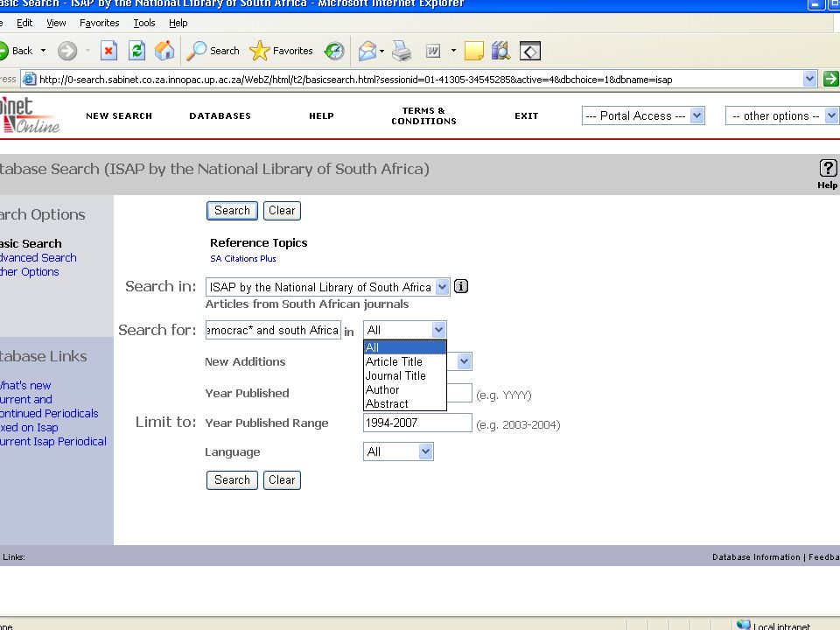Click the Print icon
The height and width of the screenshot is (630, 840).
tap(402, 51)
